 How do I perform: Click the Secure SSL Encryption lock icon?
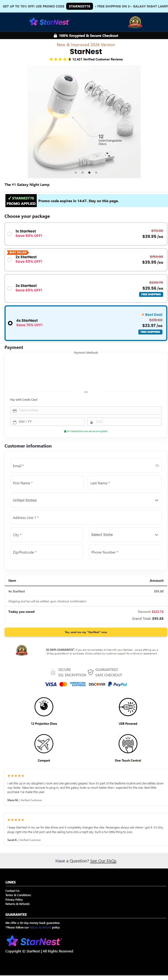53,672
